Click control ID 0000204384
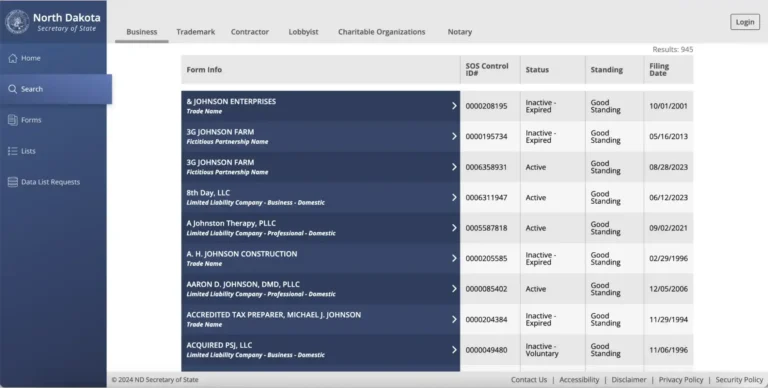 point(486,319)
